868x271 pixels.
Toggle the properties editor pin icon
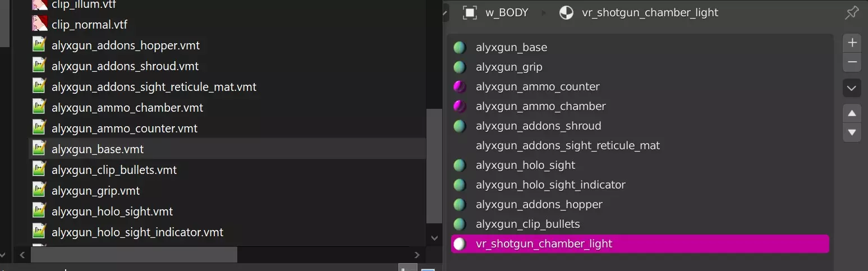click(x=852, y=12)
